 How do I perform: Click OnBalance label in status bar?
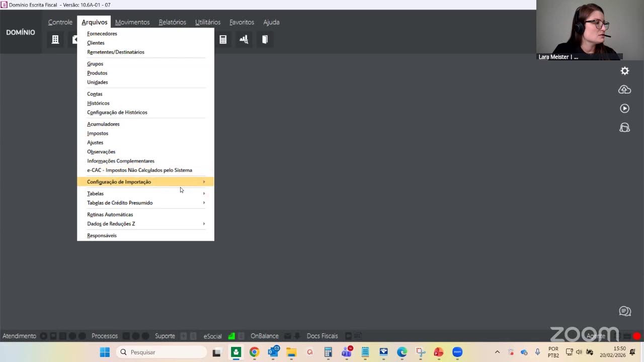tap(265, 336)
